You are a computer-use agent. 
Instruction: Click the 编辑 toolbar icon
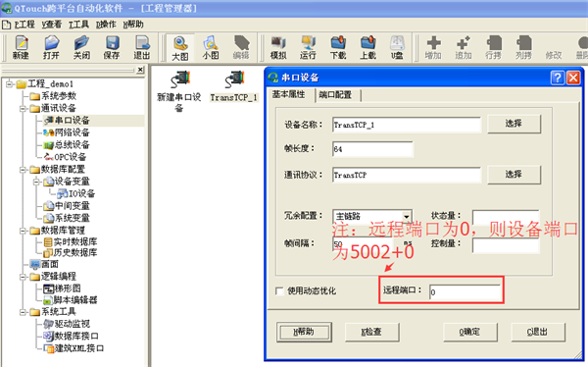tap(241, 48)
